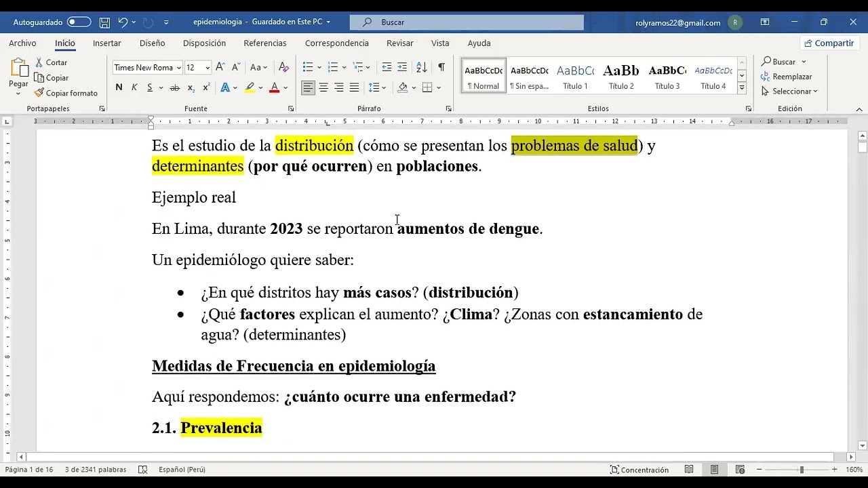Image resolution: width=868 pixels, height=488 pixels.
Task: Decrease font size with the smaller A
Action: click(x=236, y=67)
